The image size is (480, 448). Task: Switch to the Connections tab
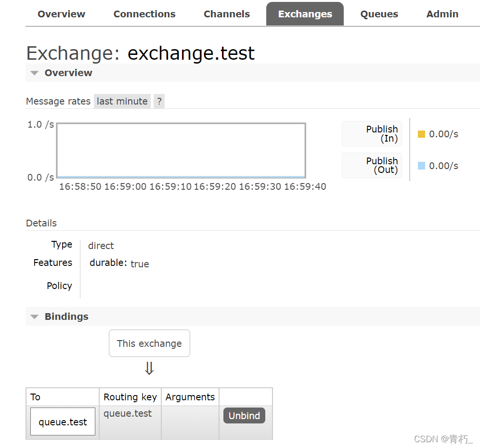point(144,14)
